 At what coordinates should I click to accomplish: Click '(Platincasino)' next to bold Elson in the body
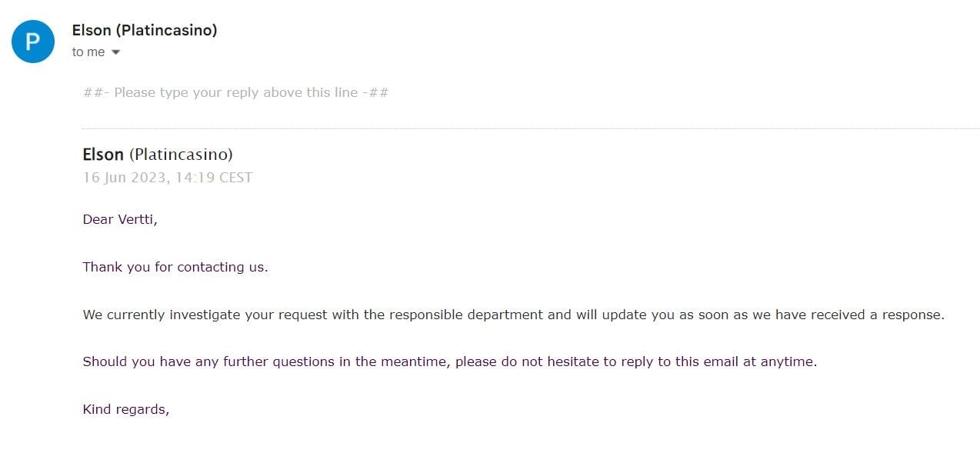[x=181, y=155]
